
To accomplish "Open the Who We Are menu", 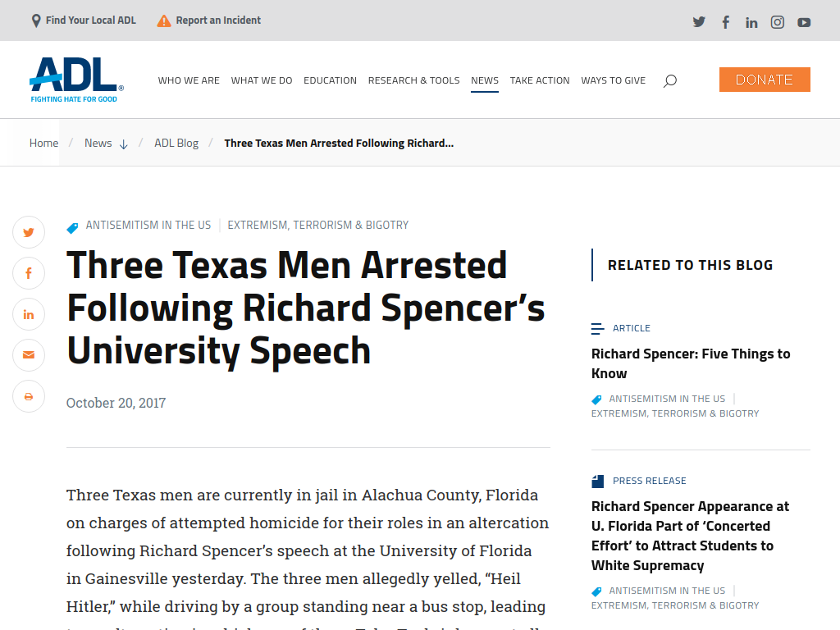I will tap(189, 80).
